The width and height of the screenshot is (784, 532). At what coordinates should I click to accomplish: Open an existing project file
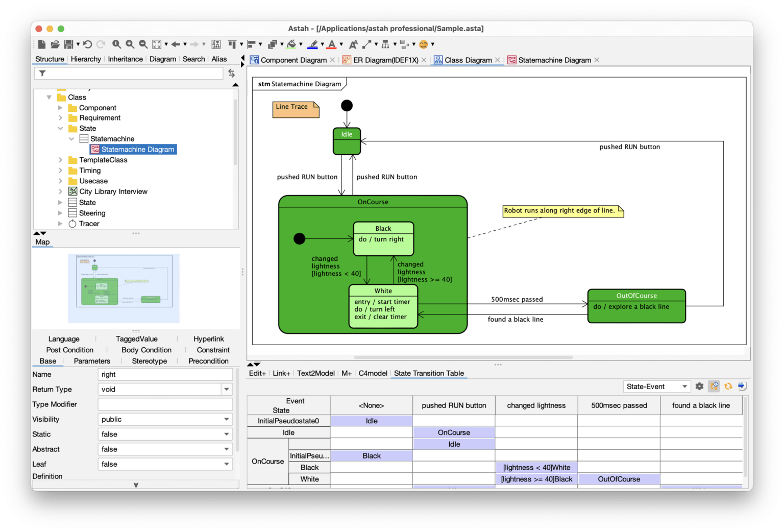point(56,44)
